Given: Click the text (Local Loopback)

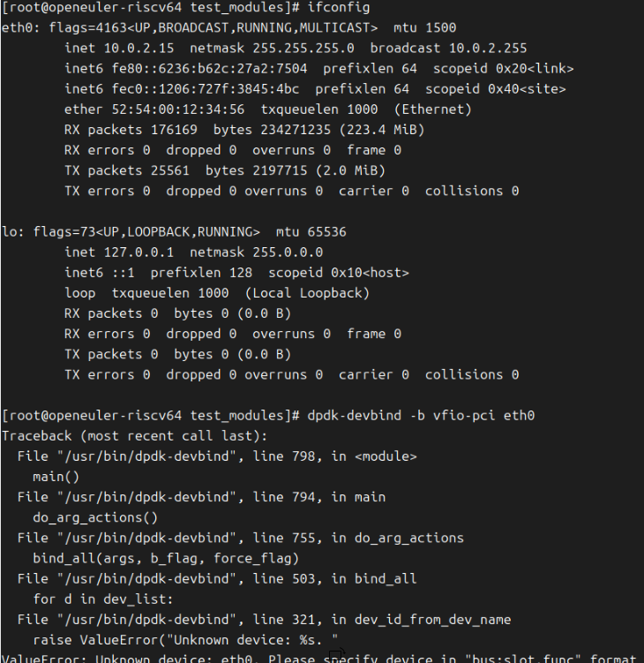Looking at the screenshot, I should point(307,293).
